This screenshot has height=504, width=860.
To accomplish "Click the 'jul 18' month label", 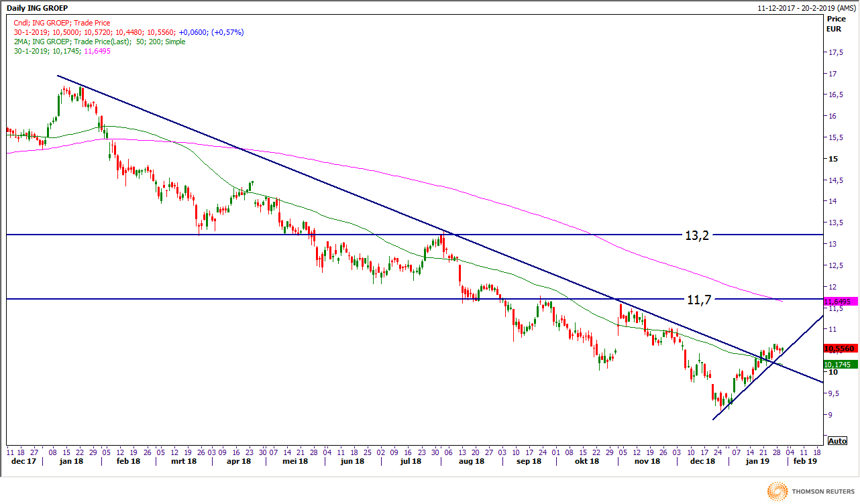I will [411, 461].
